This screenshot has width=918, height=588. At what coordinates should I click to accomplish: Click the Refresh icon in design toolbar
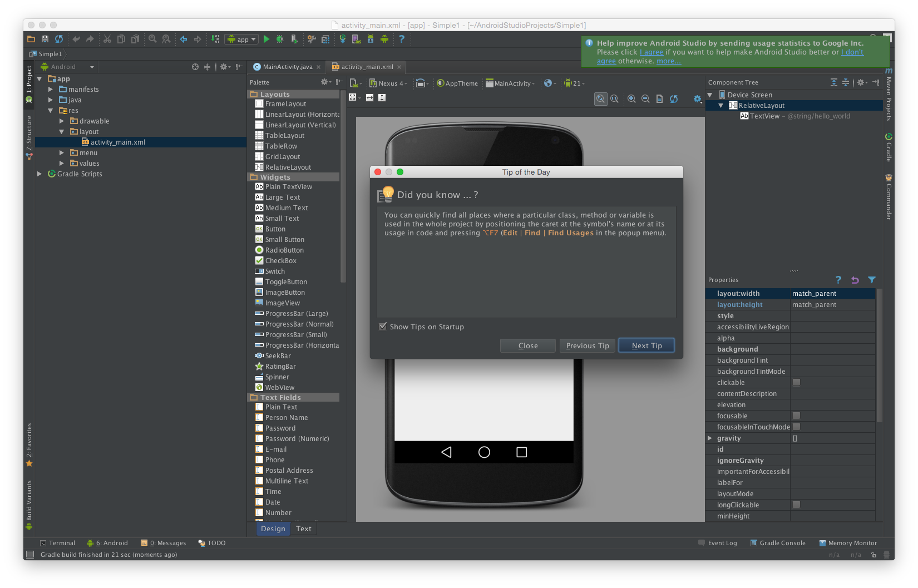674,98
